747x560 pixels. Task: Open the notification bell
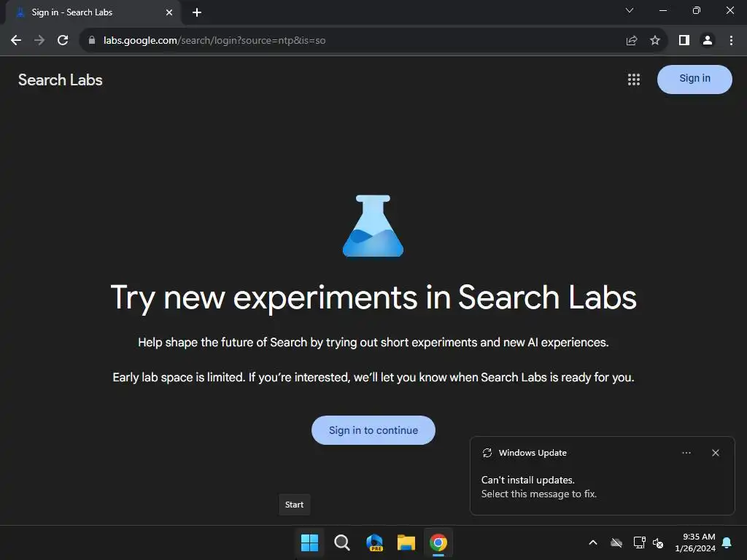coord(727,542)
